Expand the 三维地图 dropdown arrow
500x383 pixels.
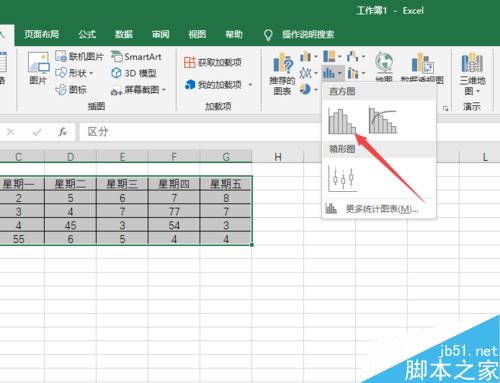coord(478,91)
